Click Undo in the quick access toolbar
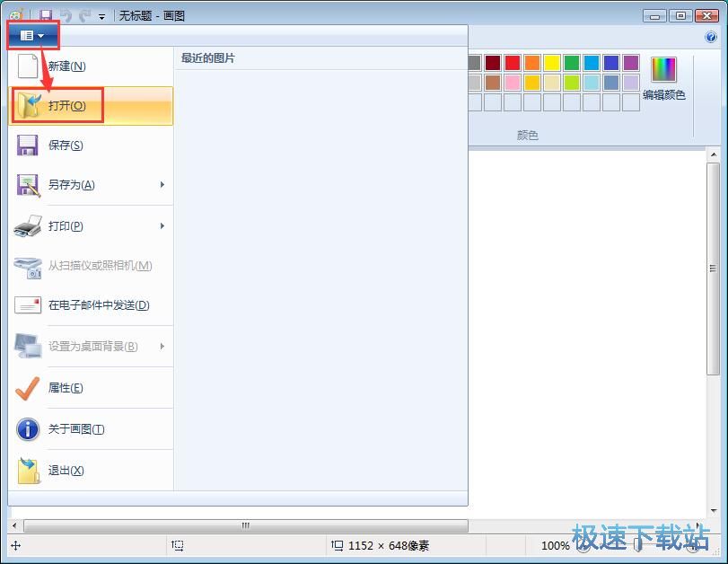728x564 pixels. click(66, 16)
